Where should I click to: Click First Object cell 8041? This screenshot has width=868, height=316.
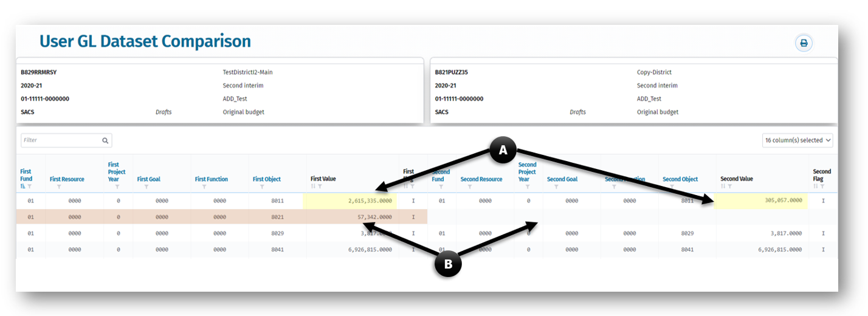[277, 249]
